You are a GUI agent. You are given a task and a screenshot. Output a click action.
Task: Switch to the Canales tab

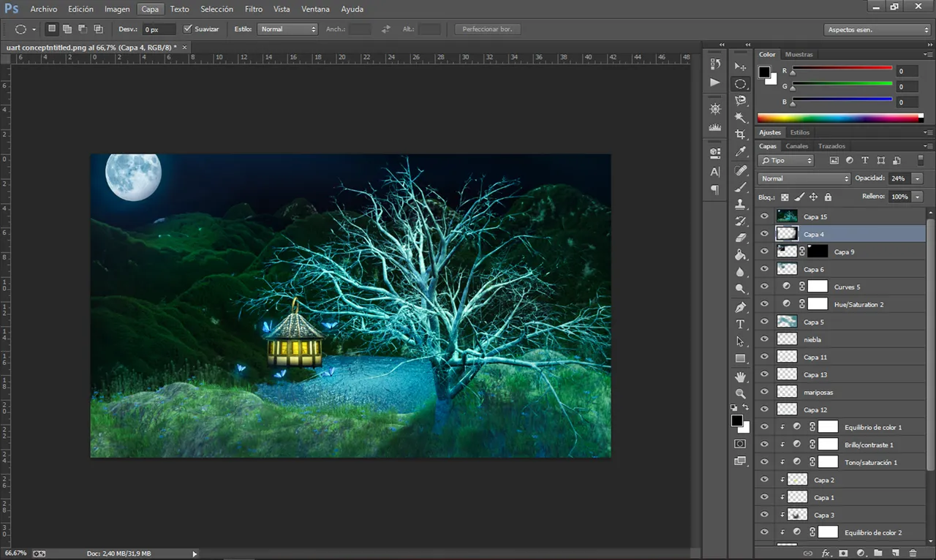[797, 146]
